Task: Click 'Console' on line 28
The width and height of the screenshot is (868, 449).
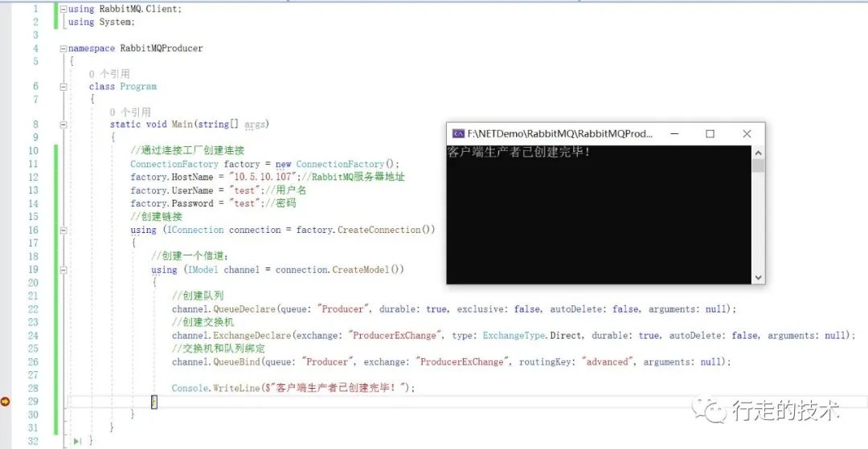Action: click(190, 388)
